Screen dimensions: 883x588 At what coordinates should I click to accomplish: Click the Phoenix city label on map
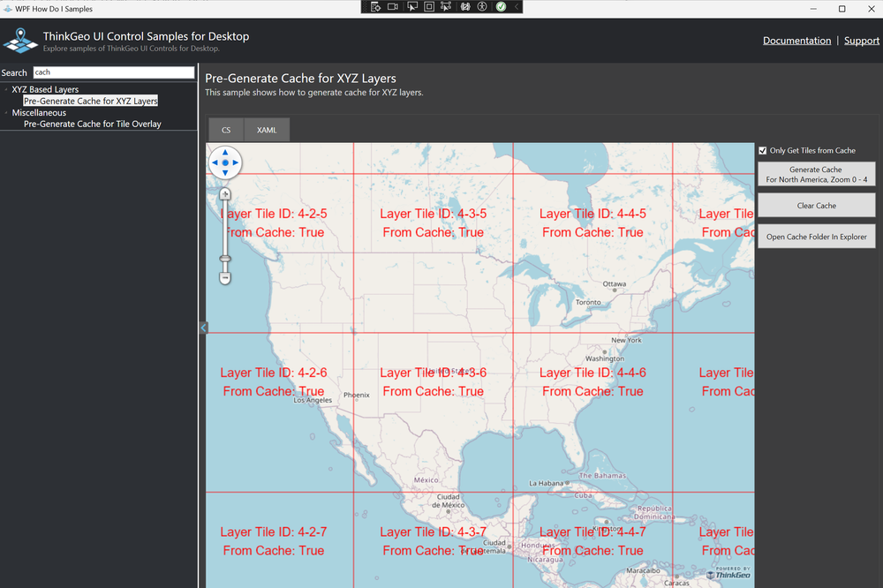pyautogui.click(x=357, y=395)
